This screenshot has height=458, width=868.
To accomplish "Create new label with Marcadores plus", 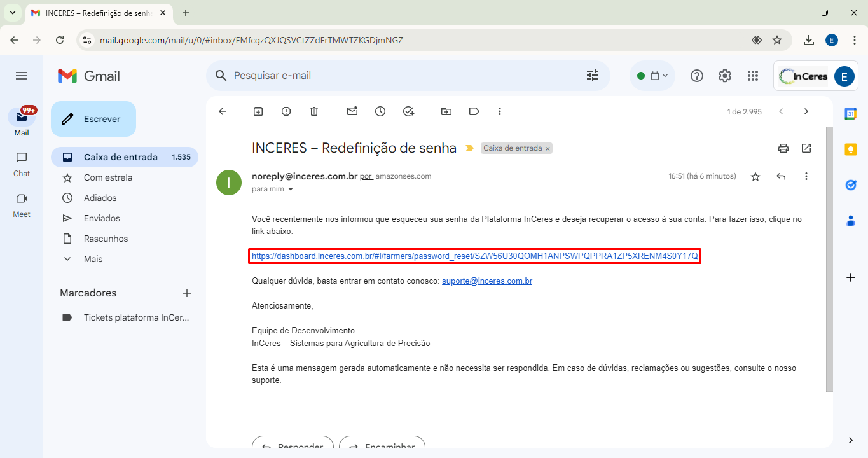I will click(187, 293).
